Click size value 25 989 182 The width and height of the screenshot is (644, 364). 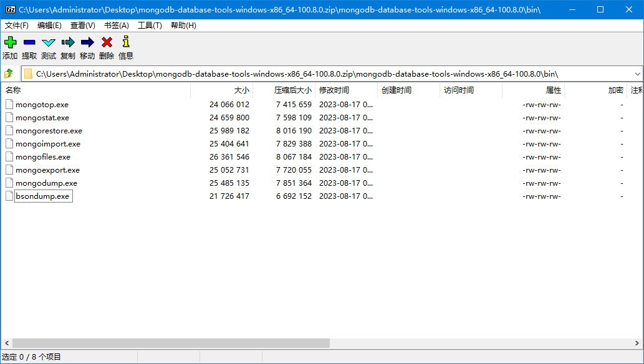[229, 131]
